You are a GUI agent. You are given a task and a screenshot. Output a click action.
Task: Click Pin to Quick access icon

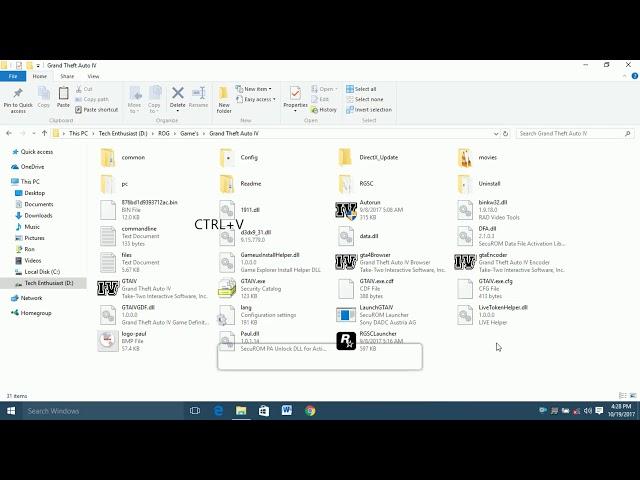pos(18,100)
